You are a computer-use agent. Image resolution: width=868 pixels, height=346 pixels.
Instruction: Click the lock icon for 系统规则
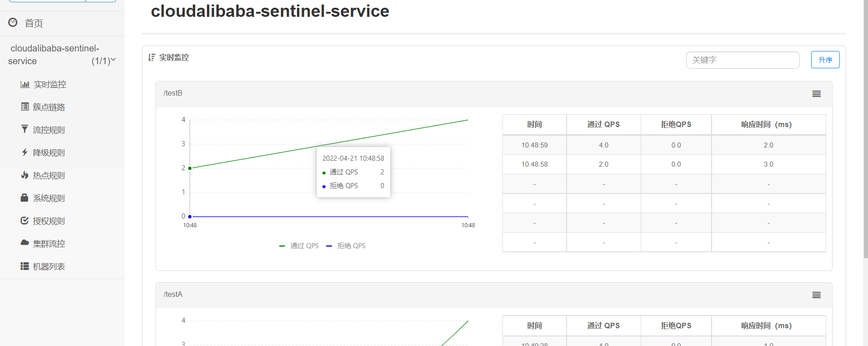[x=25, y=198]
